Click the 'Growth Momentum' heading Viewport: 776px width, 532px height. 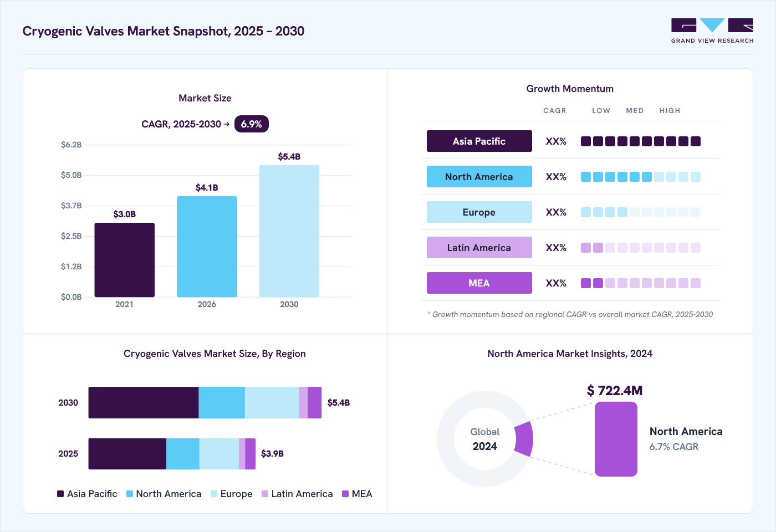coord(570,89)
